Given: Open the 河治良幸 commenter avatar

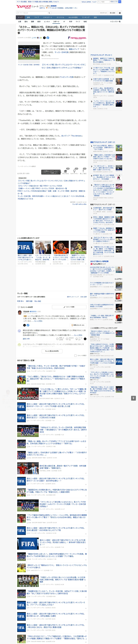Looking at the screenshot, I should pos(20,312).
